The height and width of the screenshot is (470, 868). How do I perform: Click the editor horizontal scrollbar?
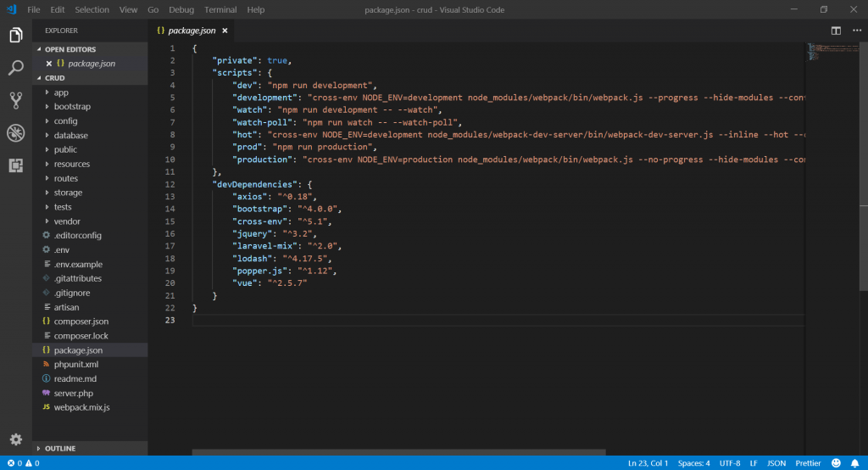coord(398,452)
